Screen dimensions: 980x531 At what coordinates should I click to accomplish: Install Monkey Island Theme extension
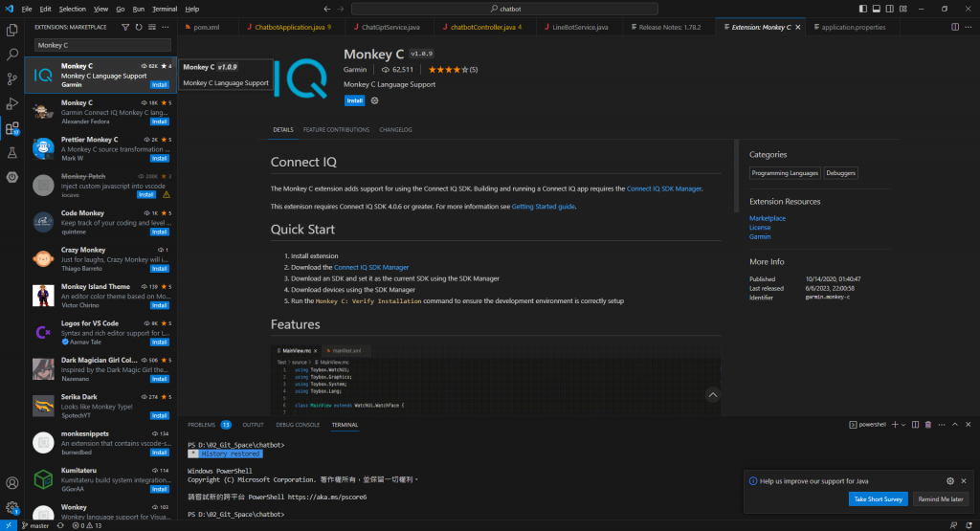160,305
